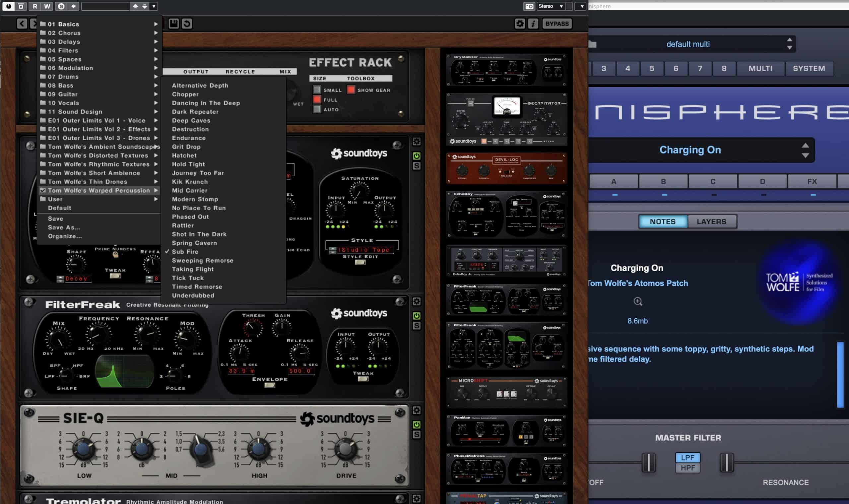Viewport: 849px width, 504px height.
Task: Click the revert preset circular arrow icon
Action: 187,24
